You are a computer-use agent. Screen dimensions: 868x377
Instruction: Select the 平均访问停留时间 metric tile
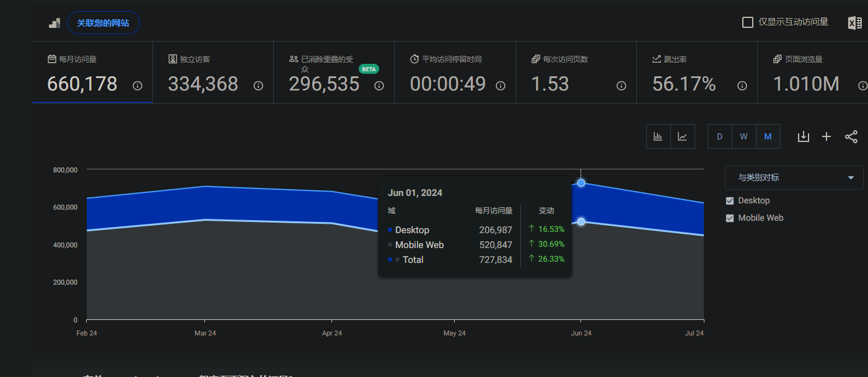click(x=455, y=73)
